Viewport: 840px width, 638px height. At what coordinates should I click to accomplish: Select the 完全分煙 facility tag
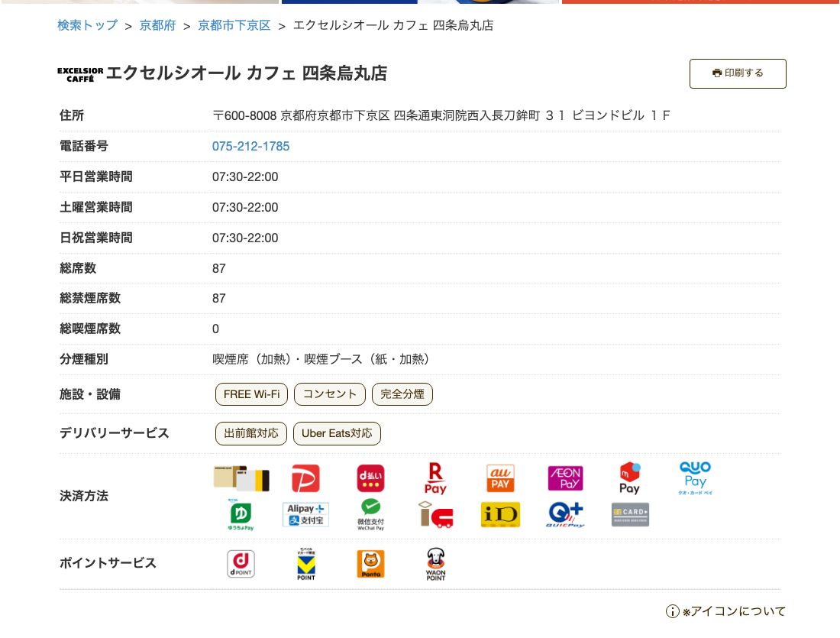click(x=402, y=394)
